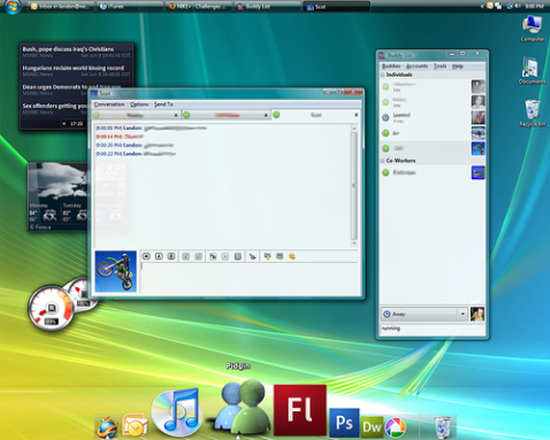Click the conversation history scrollbar

pos(354,185)
